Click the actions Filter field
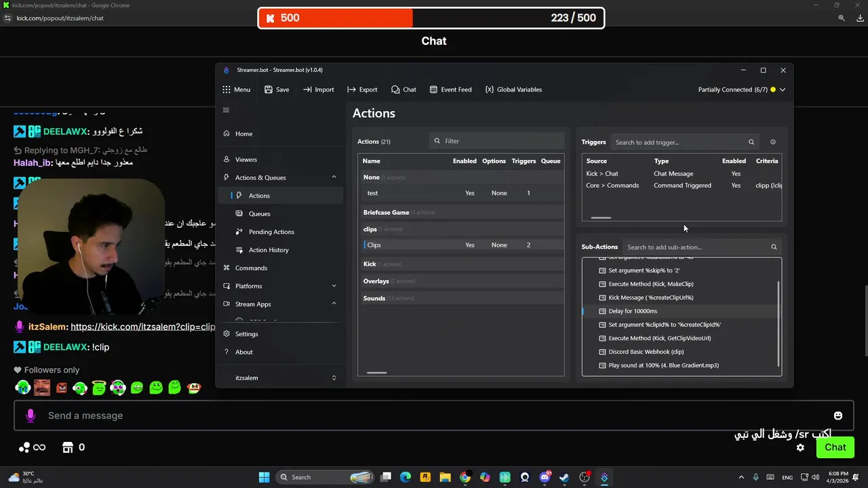The width and height of the screenshot is (868, 488). (x=497, y=141)
